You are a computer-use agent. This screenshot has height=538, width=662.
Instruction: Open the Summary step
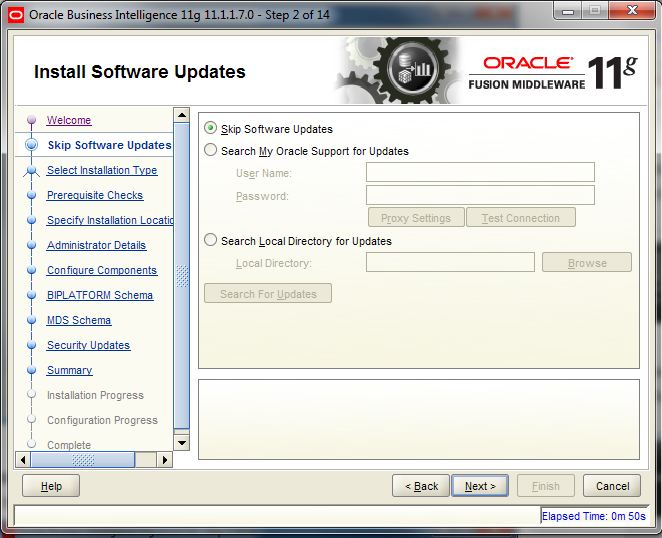[x=70, y=370]
